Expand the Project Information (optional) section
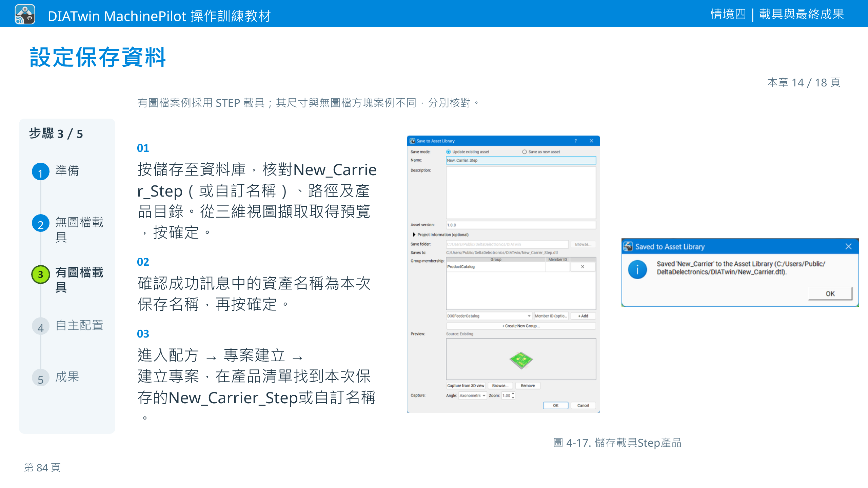The height and width of the screenshot is (488, 868). (x=414, y=235)
